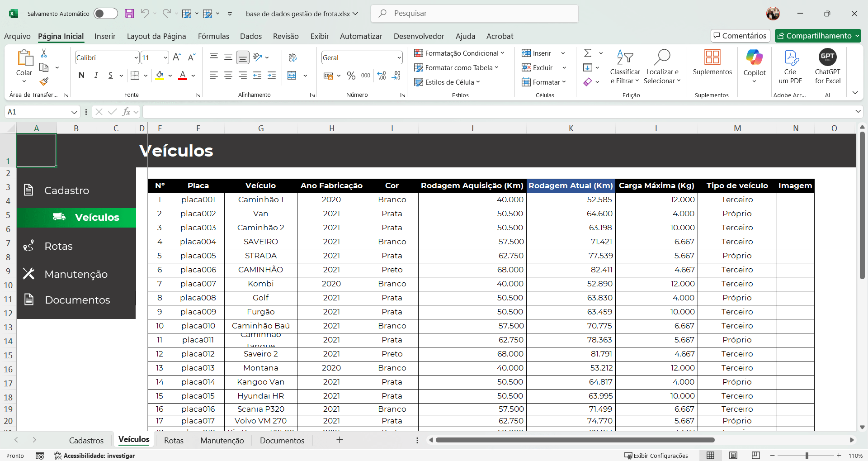Open the Fórmulas ribbon tab

tap(213, 36)
